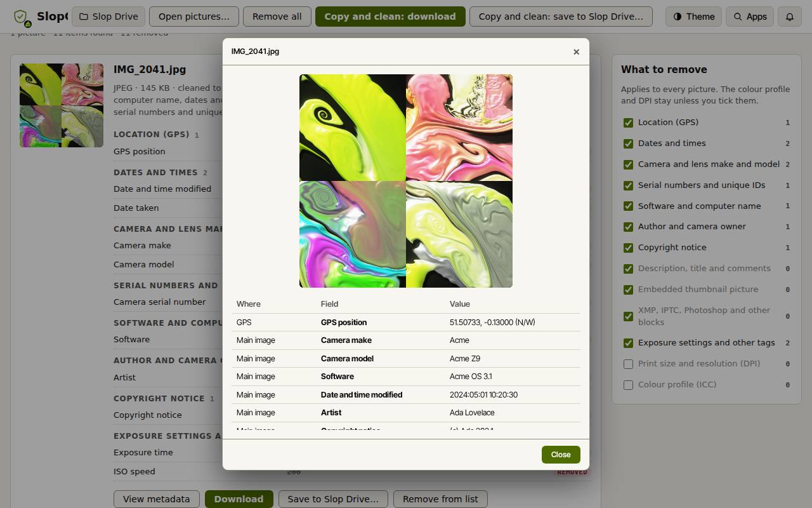The image size is (812, 508).
Task: Click the "Acme OS 3.1" software value
Action: point(471,377)
